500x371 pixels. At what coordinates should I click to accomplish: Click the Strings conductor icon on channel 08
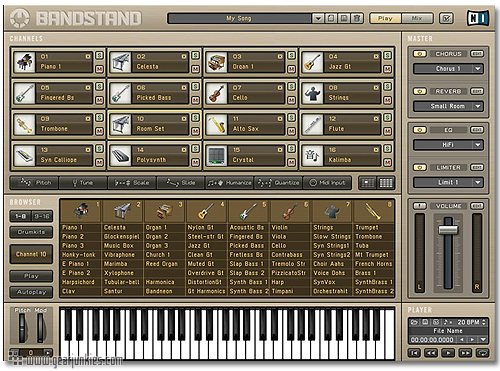pos(312,93)
